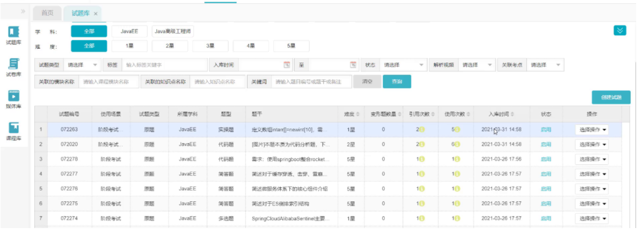644x232 pixels.
Task: Open 选择操作 dropdown for row 072277
Action: point(592,174)
